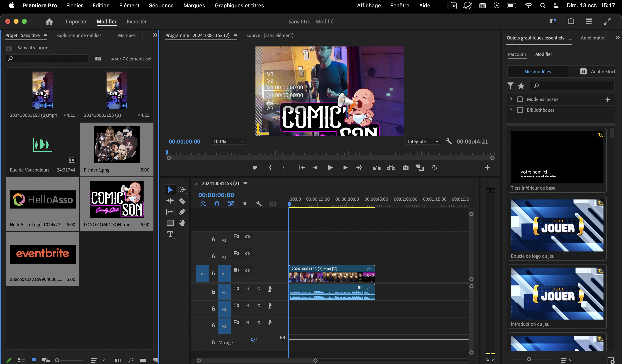This screenshot has width=622, height=364.
Task: Open the Graphiques et titres menu
Action: (x=239, y=5)
